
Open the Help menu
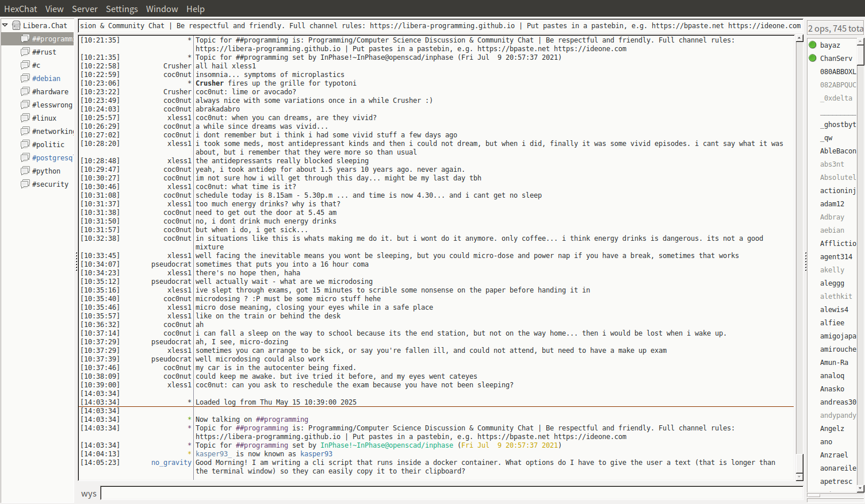click(196, 9)
